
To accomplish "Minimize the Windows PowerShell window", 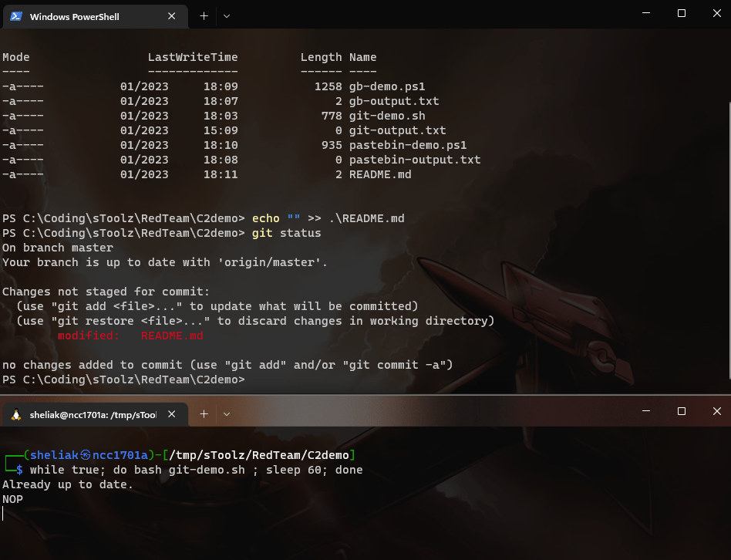I will point(645,13).
